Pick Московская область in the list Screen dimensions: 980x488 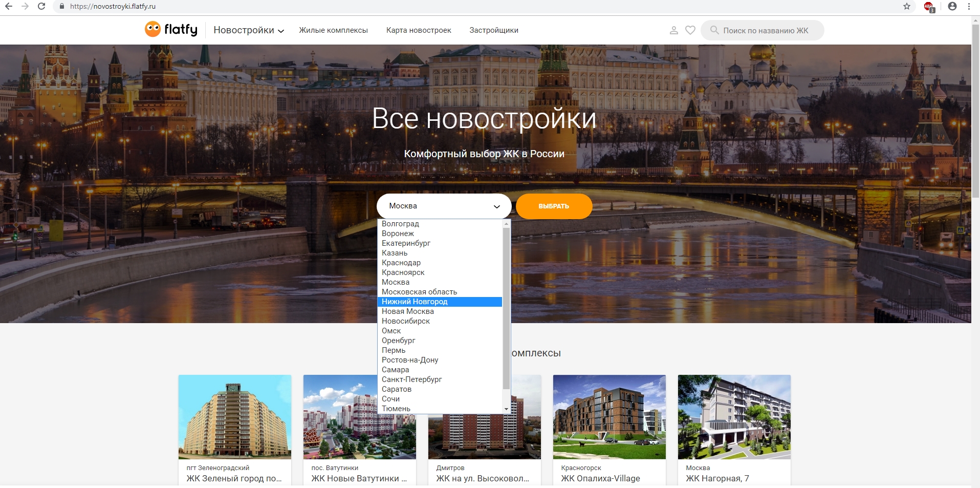[x=440, y=292]
